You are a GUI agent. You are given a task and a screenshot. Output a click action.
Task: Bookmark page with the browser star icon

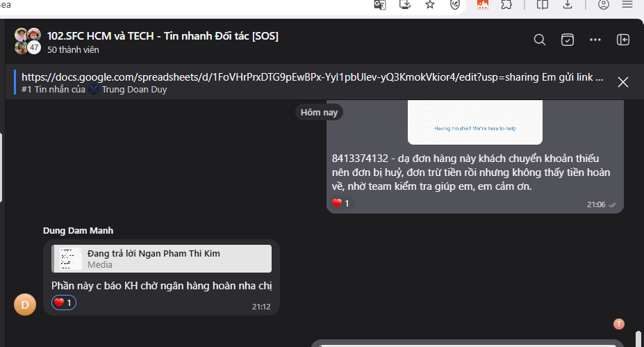point(430,5)
